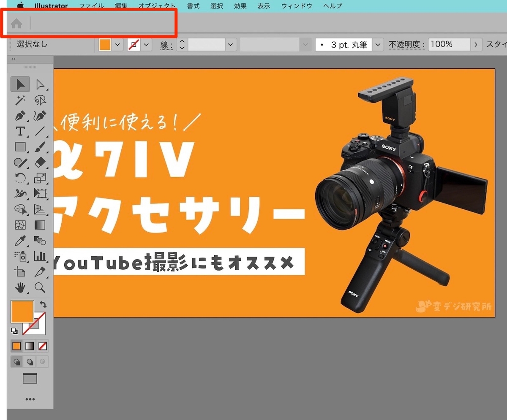Select the Rotate tool
This screenshot has width=507, height=420.
click(x=20, y=178)
